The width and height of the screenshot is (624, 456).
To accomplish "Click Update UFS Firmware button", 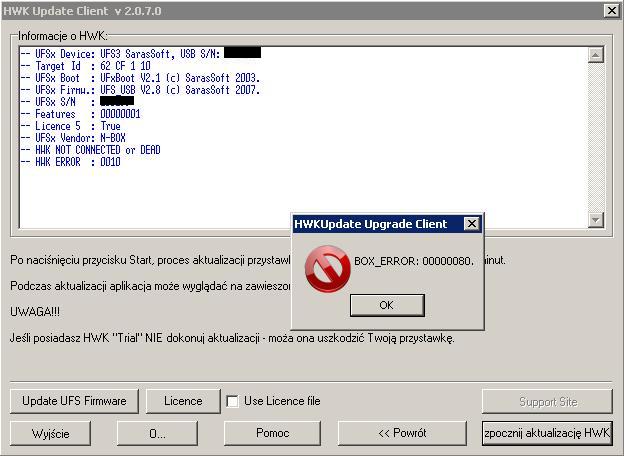I will point(74,401).
